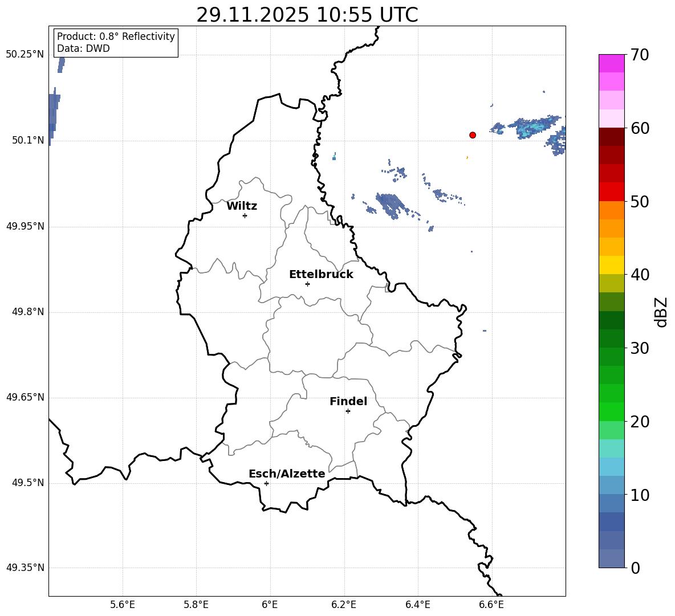Click the 49.65°N latitude label
Screen dimensions: 675x616
coord(25,397)
